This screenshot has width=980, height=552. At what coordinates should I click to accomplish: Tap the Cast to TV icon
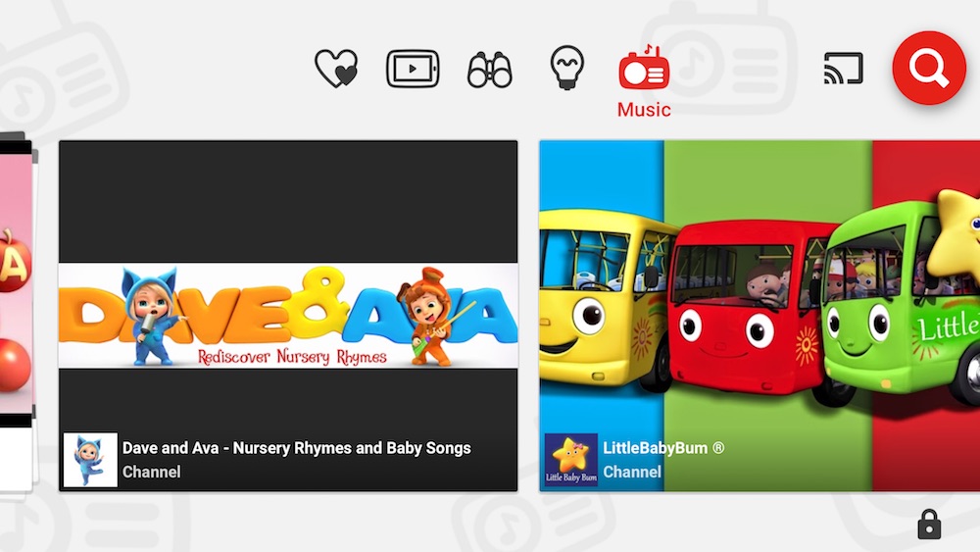pyautogui.click(x=843, y=68)
